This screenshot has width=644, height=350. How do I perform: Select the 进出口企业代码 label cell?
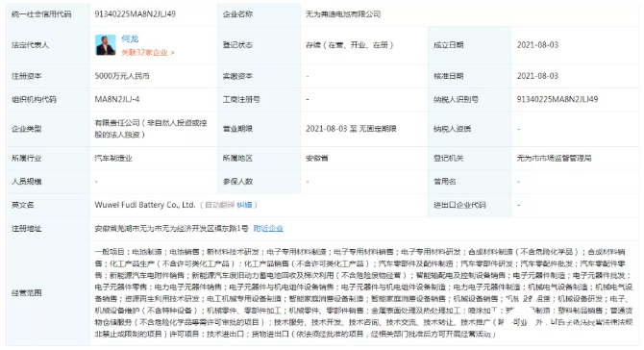(470, 205)
